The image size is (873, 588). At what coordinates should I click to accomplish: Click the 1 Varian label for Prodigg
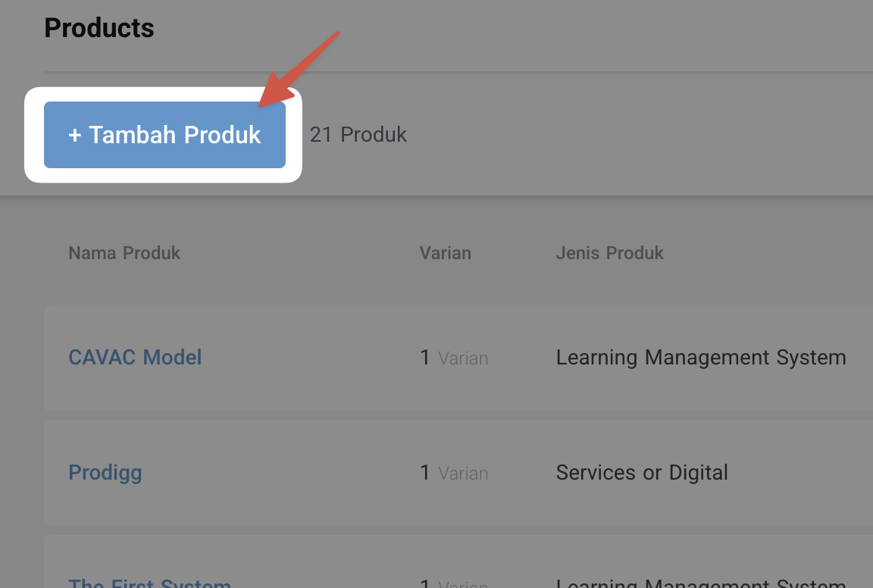[x=454, y=472]
